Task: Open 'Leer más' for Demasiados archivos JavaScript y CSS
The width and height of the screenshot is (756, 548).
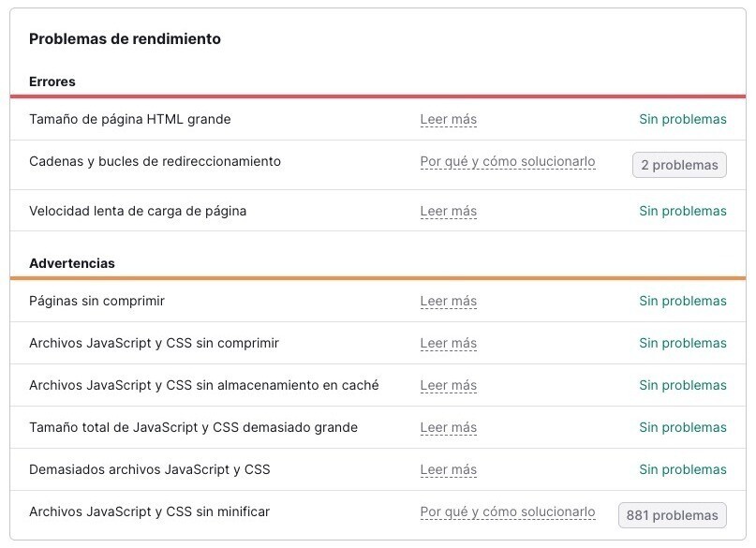Action: pos(448,469)
